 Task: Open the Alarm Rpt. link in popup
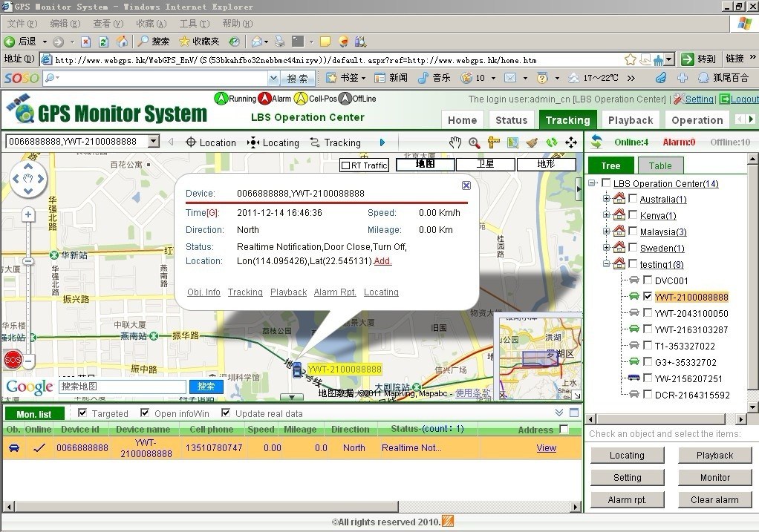pyautogui.click(x=335, y=292)
